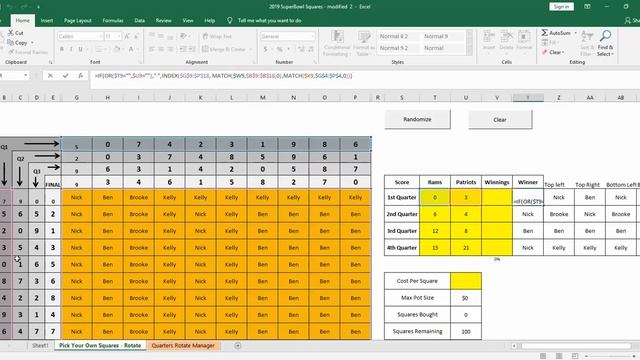Expand the Name Box dropdown arrow
This screenshot has width=640, height=360.
[25, 76]
